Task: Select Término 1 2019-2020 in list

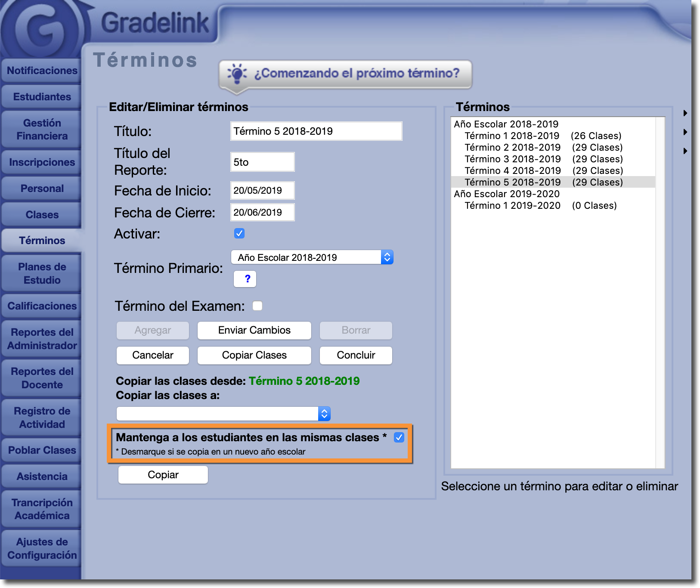Action: [x=512, y=205]
